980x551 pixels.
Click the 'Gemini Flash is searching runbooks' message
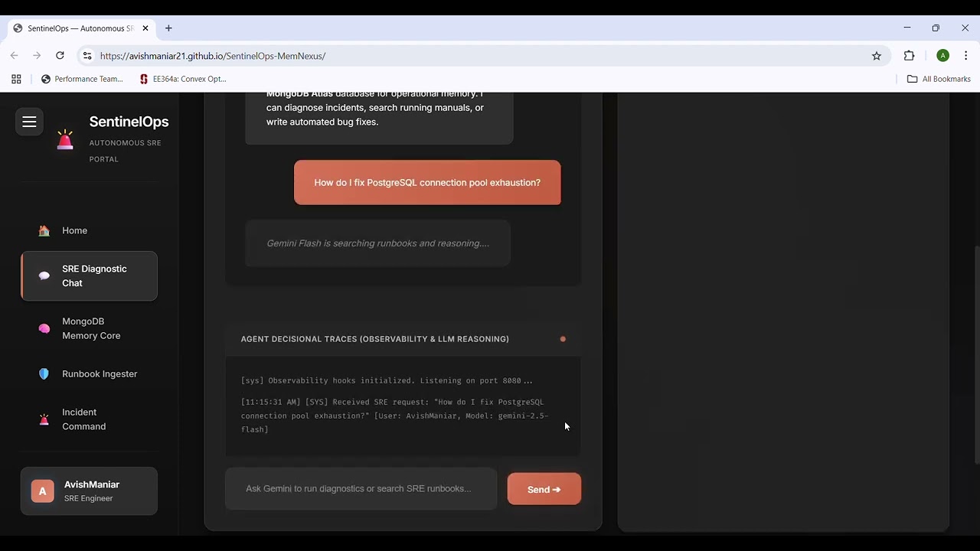pyautogui.click(x=377, y=243)
